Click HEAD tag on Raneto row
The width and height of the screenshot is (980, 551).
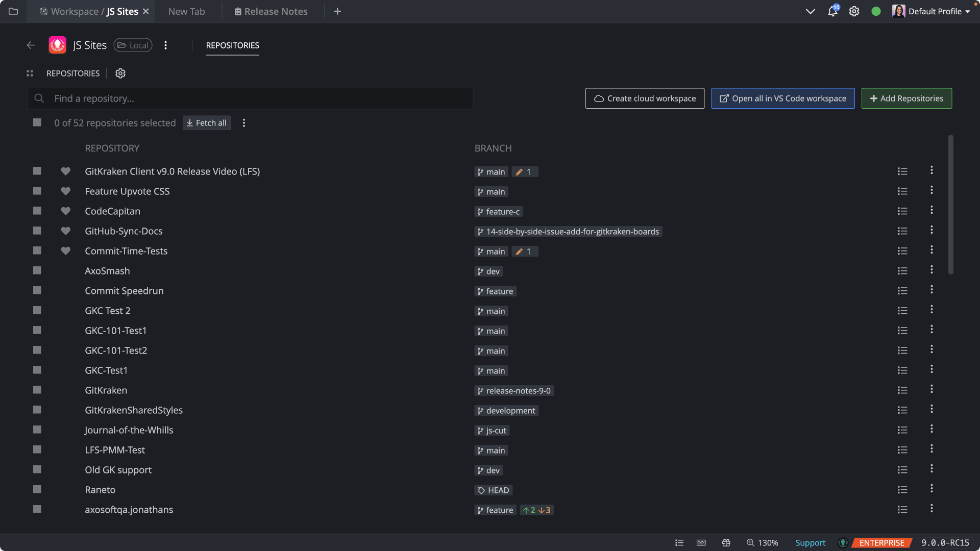pos(493,490)
